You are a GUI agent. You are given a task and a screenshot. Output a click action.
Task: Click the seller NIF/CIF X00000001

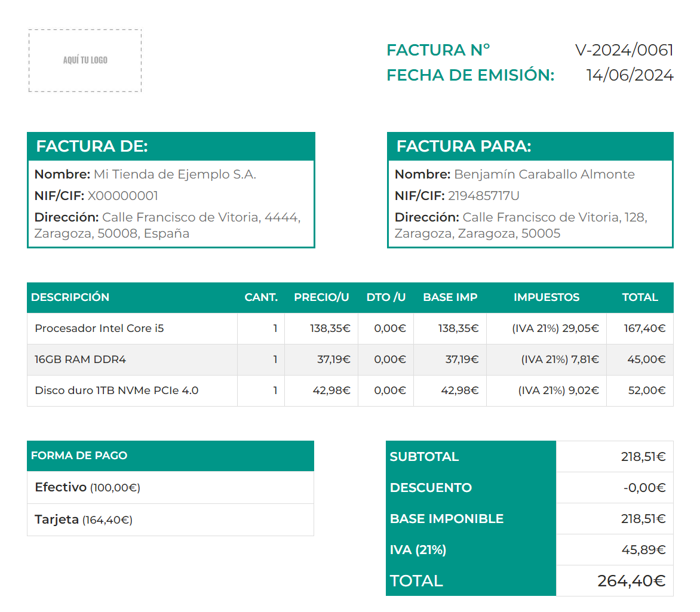tap(123, 196)
